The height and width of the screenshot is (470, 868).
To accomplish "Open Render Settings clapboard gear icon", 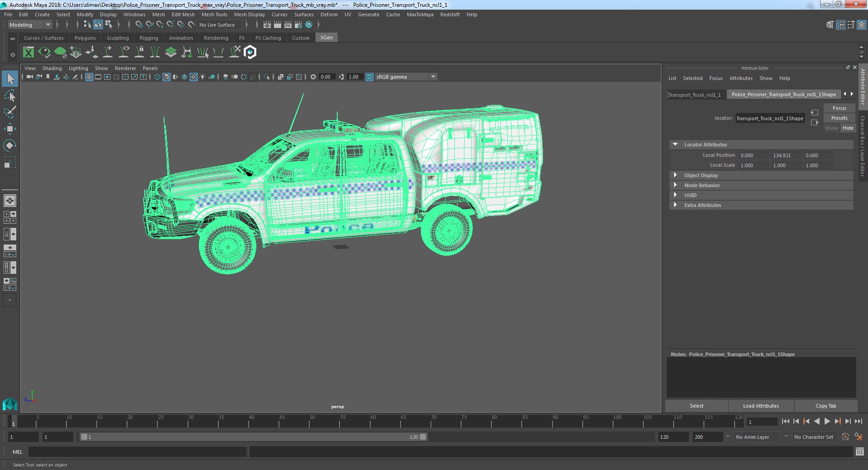I will point(298,25).
